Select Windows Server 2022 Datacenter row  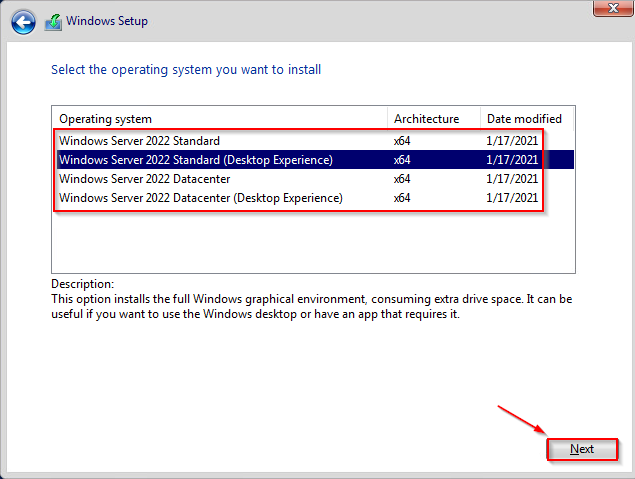[x=315, y=179]
